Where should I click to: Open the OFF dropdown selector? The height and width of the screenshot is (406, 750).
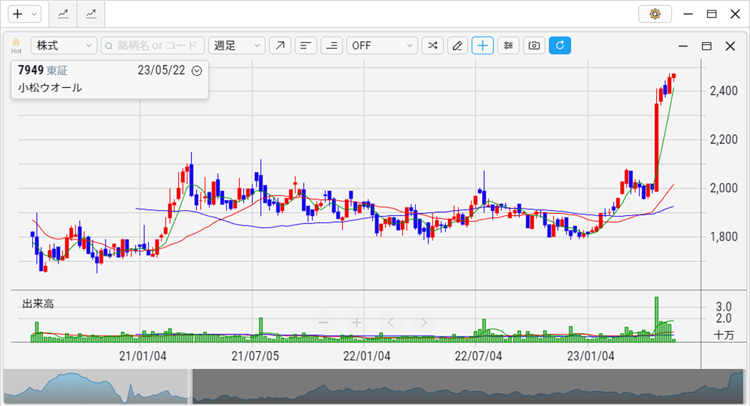(382, 46)
